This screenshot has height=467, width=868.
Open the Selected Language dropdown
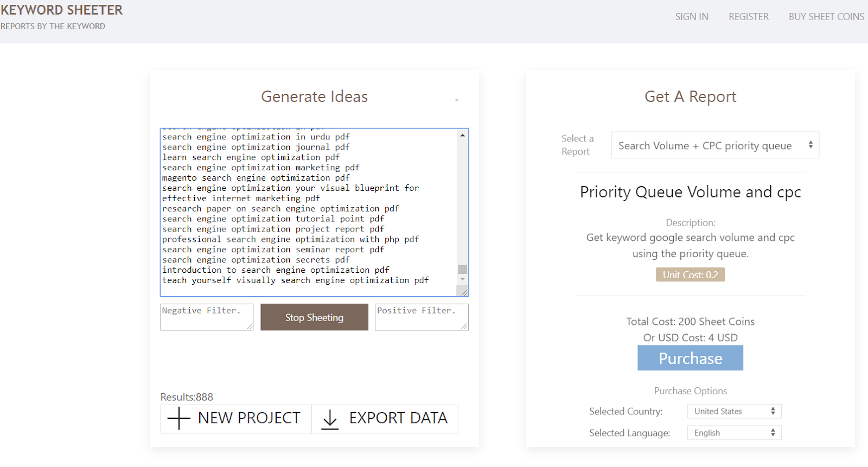735,433
